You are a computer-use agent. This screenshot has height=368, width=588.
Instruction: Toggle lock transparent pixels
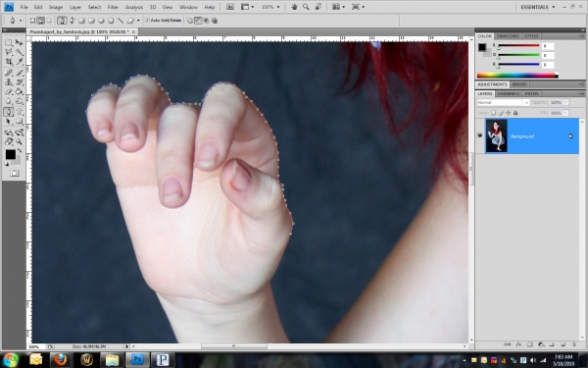[x=493, y=113]
